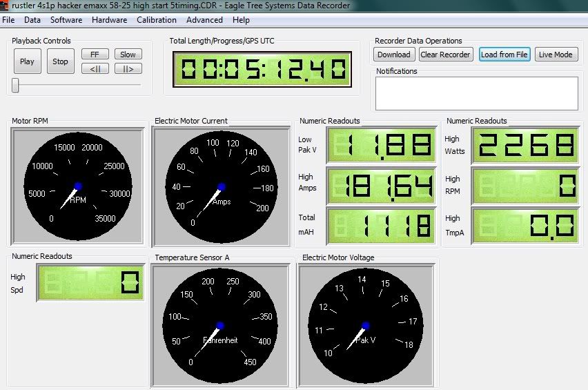Viewport: 588px width, 390px height.
Task: Step forward one frame with II> button
Action: (x=128, y=68)
